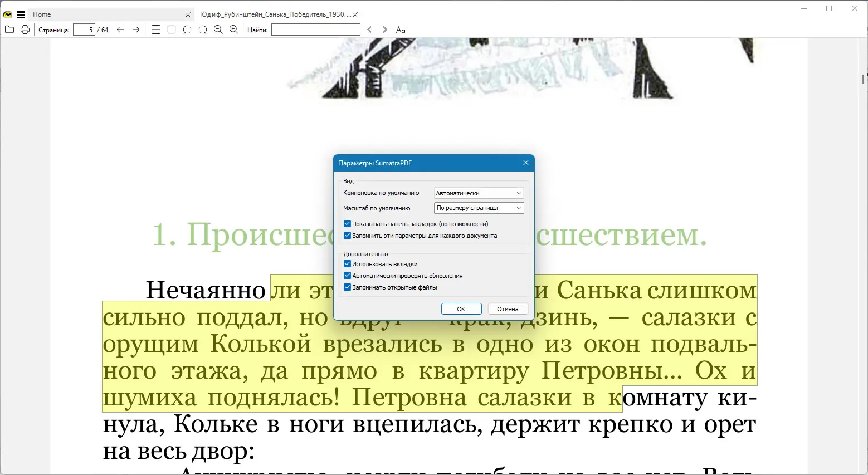868x475 pixels.
Task: Rotate the page clockwise
Action: click(x=203, y=29)
